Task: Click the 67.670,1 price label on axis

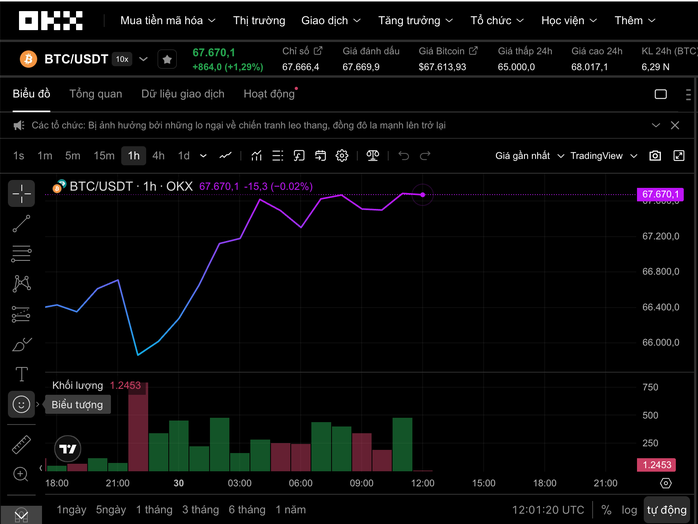Action: click(x=660, y=194)
